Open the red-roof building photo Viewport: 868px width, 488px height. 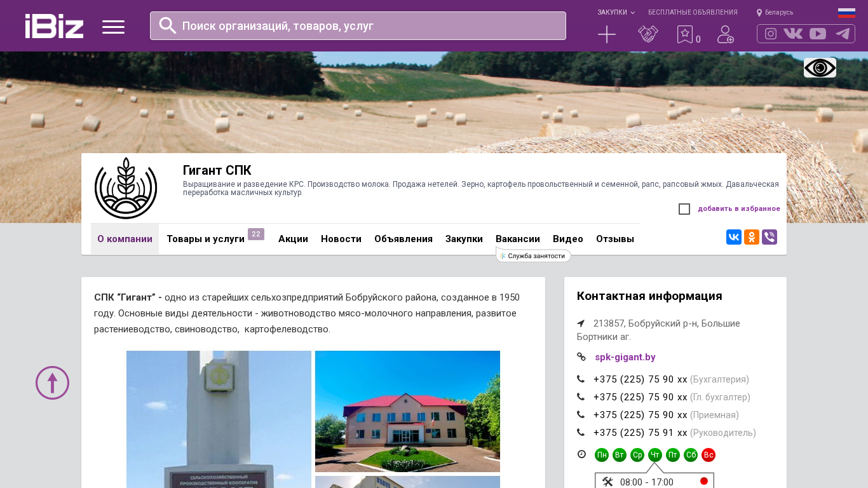[x=407, y=411]
